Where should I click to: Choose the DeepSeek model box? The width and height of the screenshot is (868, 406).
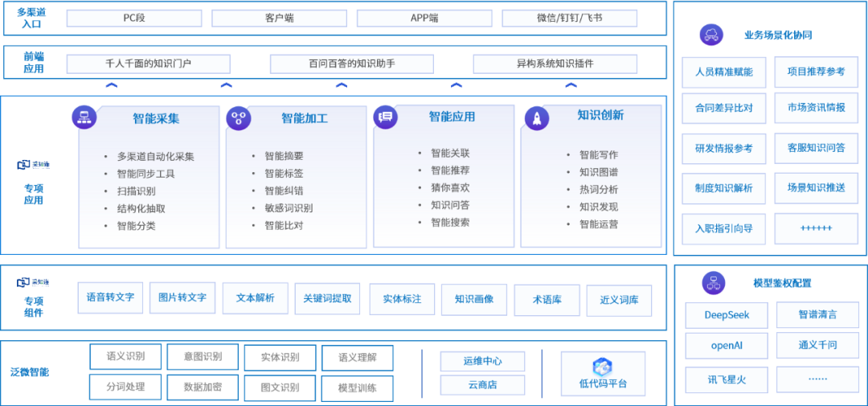pyautogui.click(x=727, y=315)
